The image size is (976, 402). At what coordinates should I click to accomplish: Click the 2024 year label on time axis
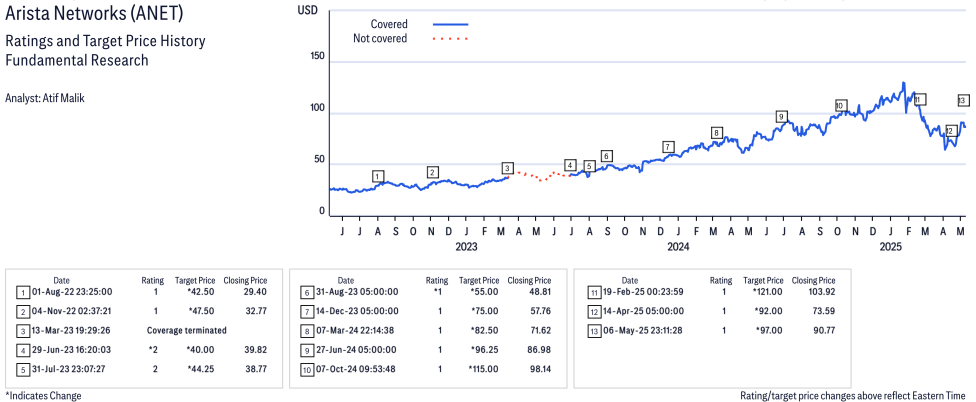tap(678, 247)
